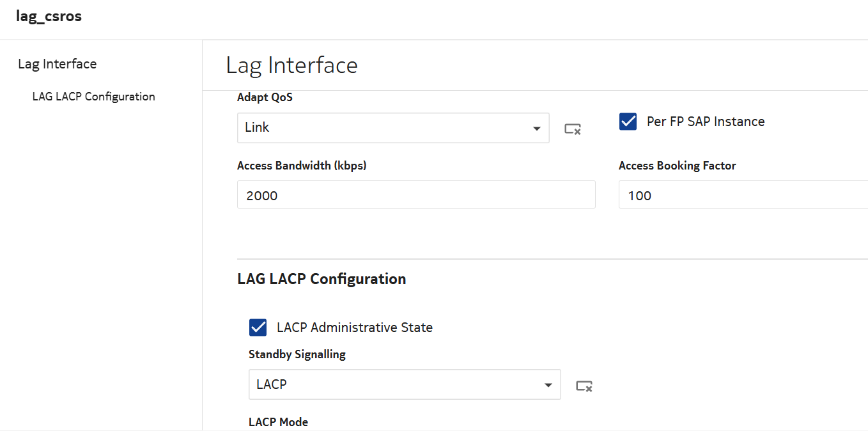Click the Standby Signalling field label

point(297,354)
